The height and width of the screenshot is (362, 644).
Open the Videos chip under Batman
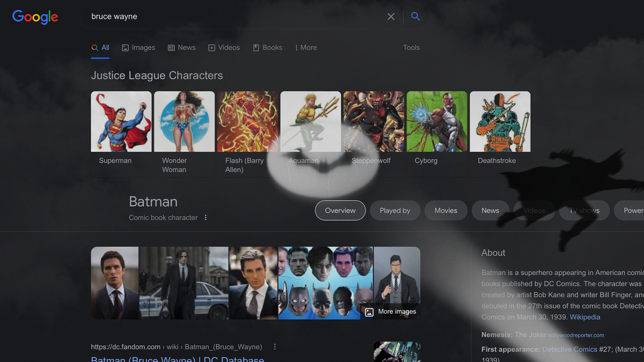pos(535,211)
